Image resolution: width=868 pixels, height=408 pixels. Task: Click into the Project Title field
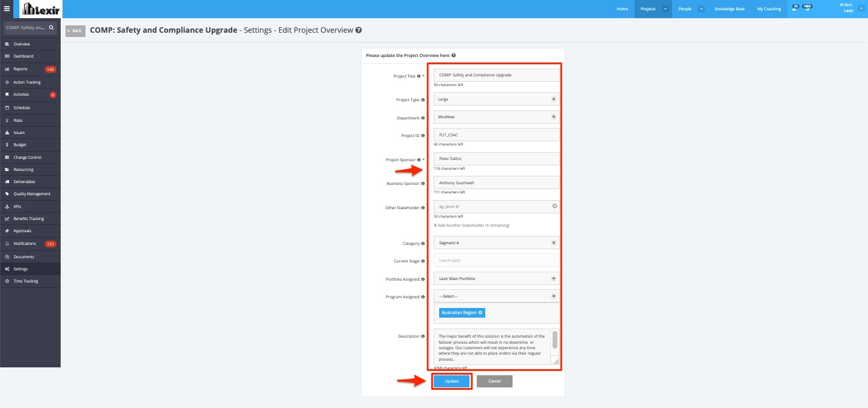[x=497, y=75]
